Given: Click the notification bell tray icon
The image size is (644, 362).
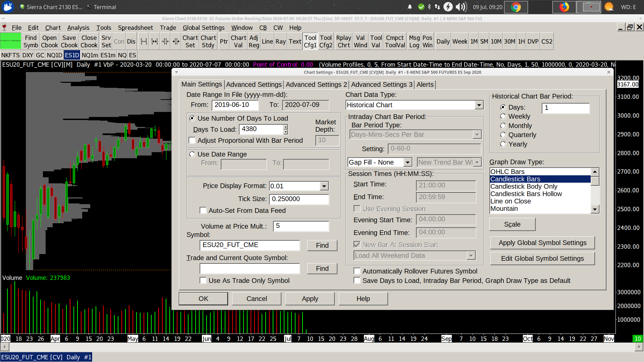Looking at the screenshot, I should point(410,7).
